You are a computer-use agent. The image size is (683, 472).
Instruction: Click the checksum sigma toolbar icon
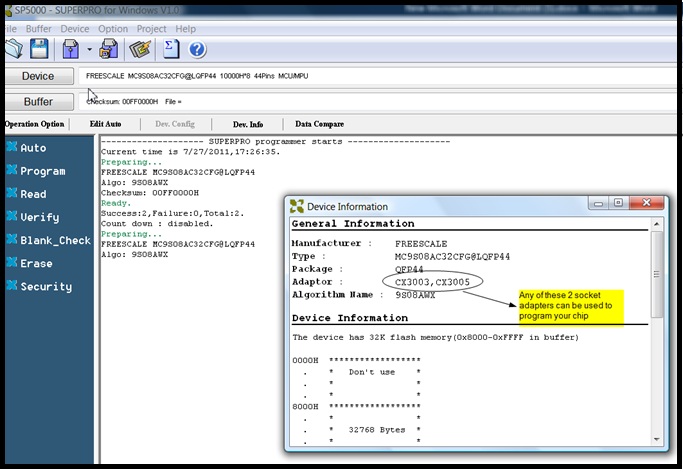[170, 48]
